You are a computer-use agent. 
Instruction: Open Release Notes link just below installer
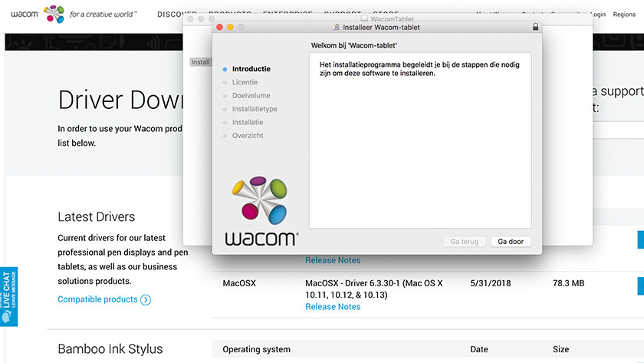[333, 260]
